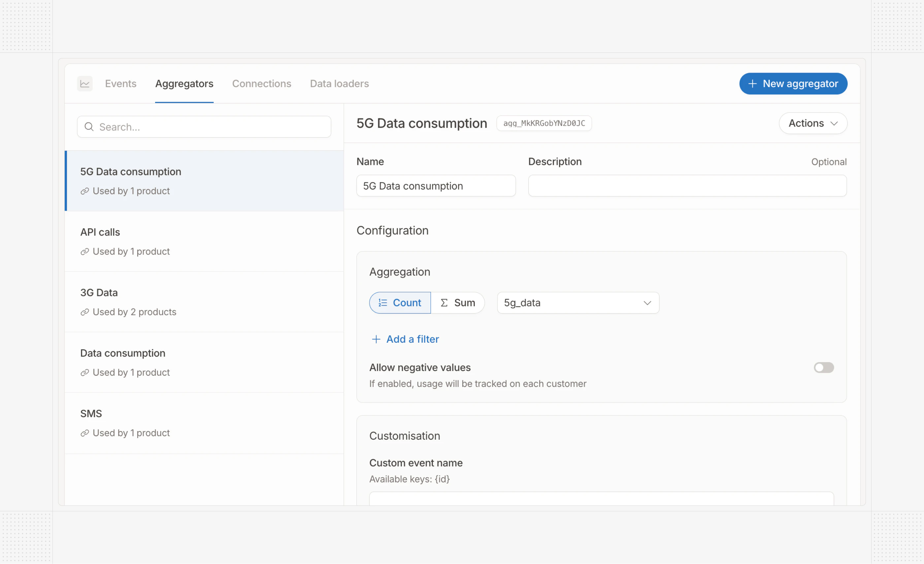The image size is (924, 564).
Task: Click the plus icon on New aggregator
Action: (x=752, y=83)
